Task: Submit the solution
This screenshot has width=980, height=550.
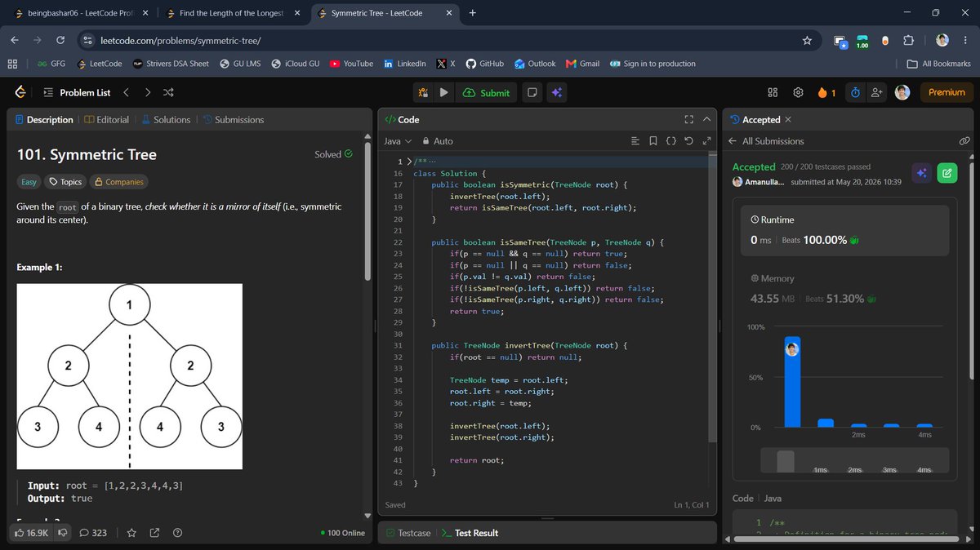Action: coord(486,93)
